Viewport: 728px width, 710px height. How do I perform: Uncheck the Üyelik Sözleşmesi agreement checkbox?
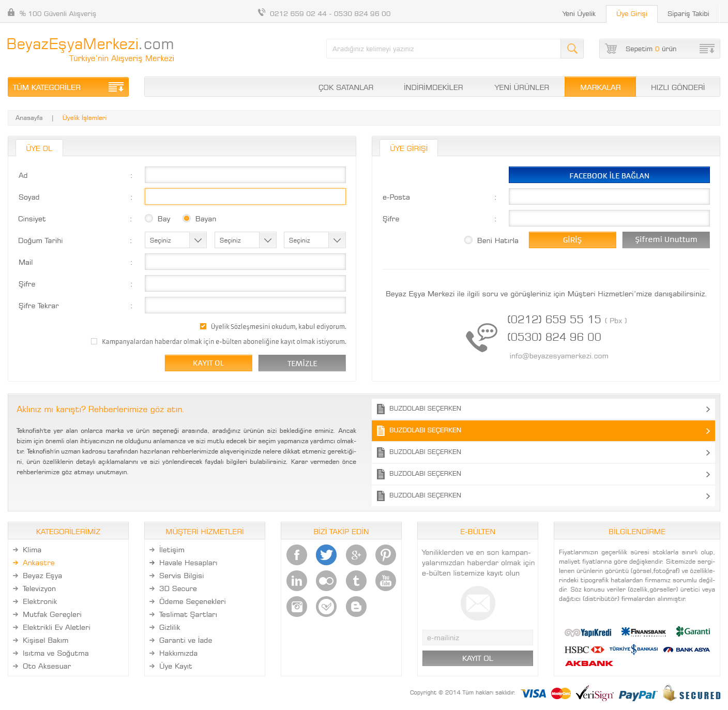pos(203,326)
